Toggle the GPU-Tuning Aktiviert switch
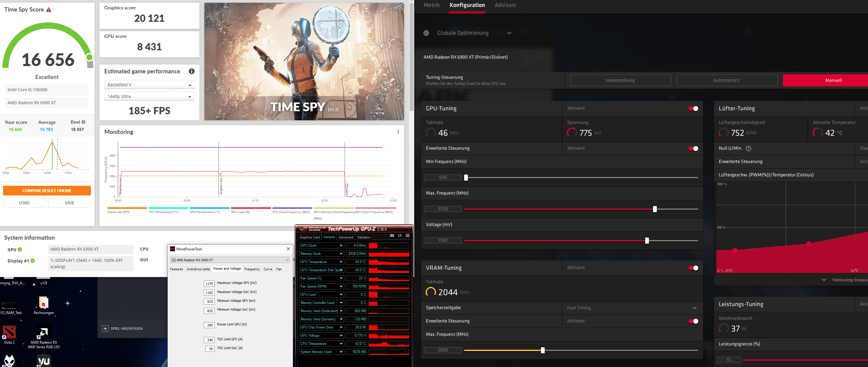This screenshot has height=367, width=868. click(x=693, y=108)
